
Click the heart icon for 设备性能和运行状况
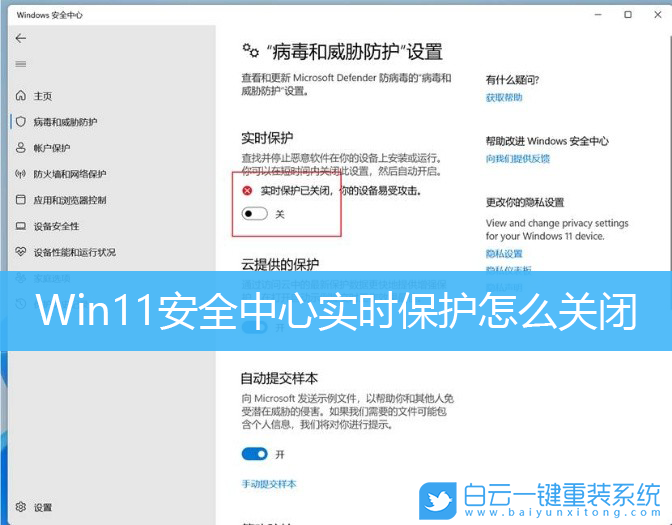tap(21, 252)
